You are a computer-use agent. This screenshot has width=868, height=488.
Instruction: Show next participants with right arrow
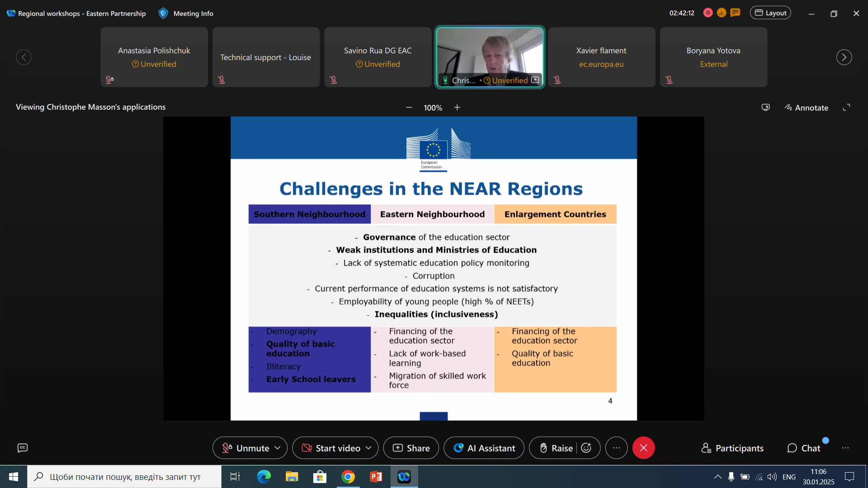coord(844,57)
